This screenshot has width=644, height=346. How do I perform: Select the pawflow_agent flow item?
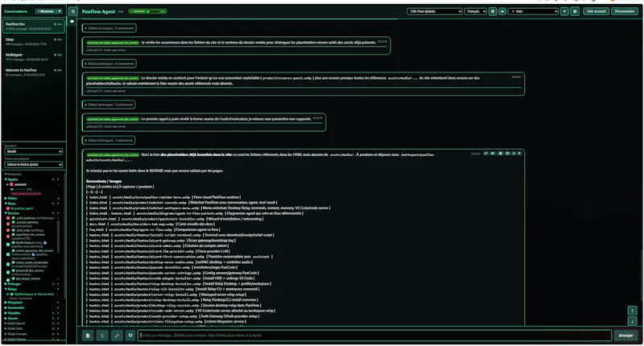click(24, 208)
